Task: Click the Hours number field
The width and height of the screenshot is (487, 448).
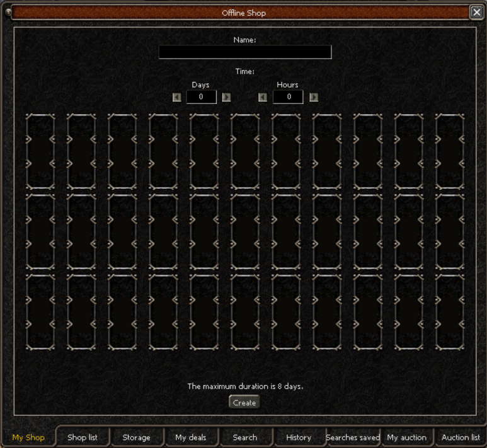Action: [x=288, y=97]
